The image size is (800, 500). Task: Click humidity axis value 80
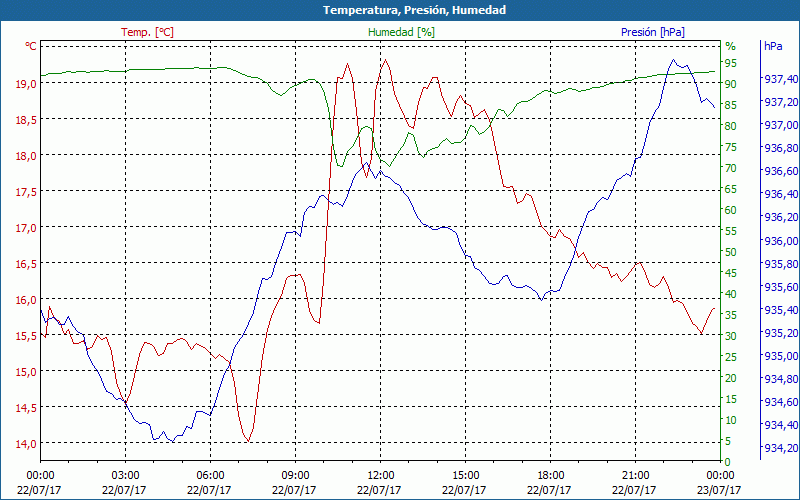(731, 126)
